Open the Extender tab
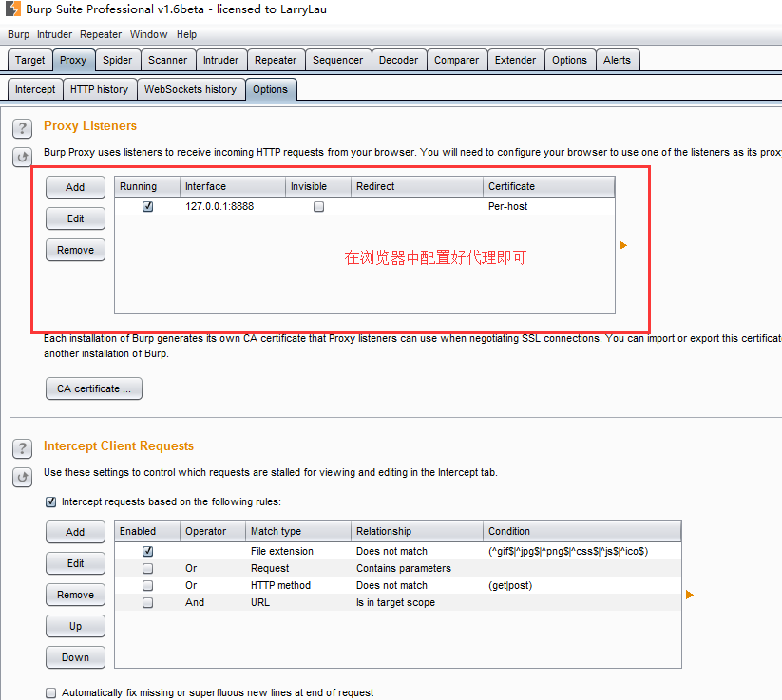782x700 pixels. click(x=515, y=60)
